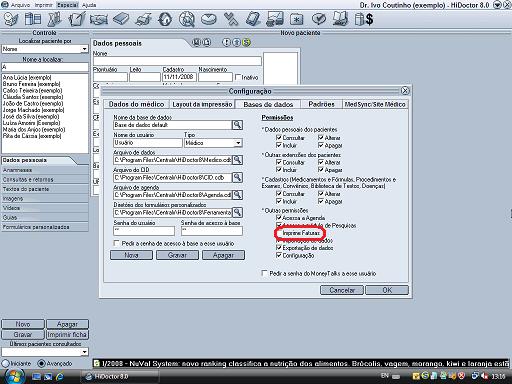Open the Localizar paciente por dropdown
512x384 pixels.
tap(85, 49)
